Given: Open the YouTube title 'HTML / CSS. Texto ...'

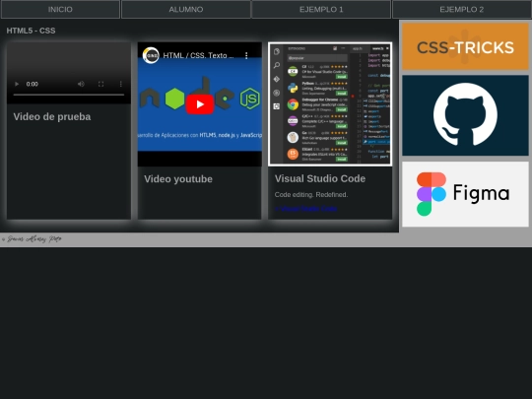Looking at the screenshot, I should point(198,55).
